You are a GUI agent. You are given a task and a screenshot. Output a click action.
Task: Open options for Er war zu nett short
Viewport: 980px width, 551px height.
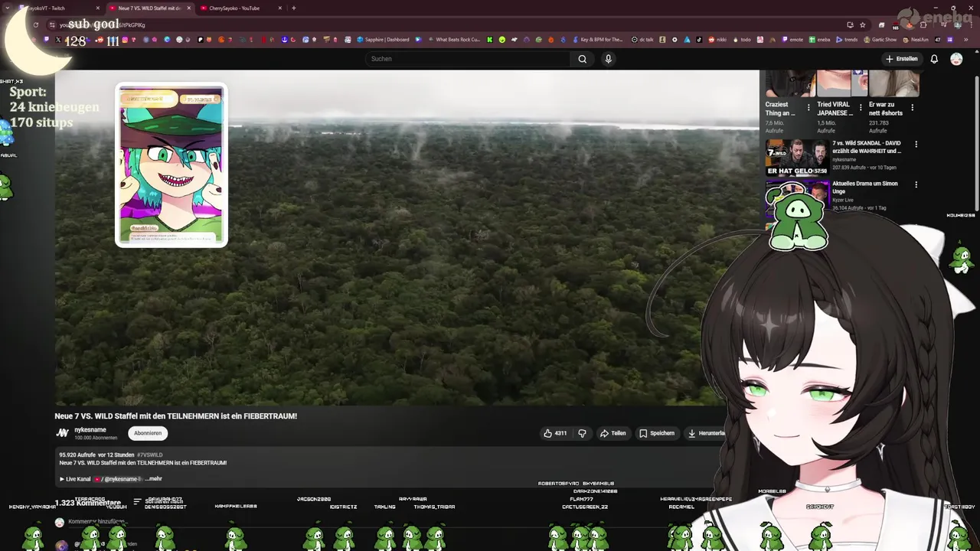point(912,108)
